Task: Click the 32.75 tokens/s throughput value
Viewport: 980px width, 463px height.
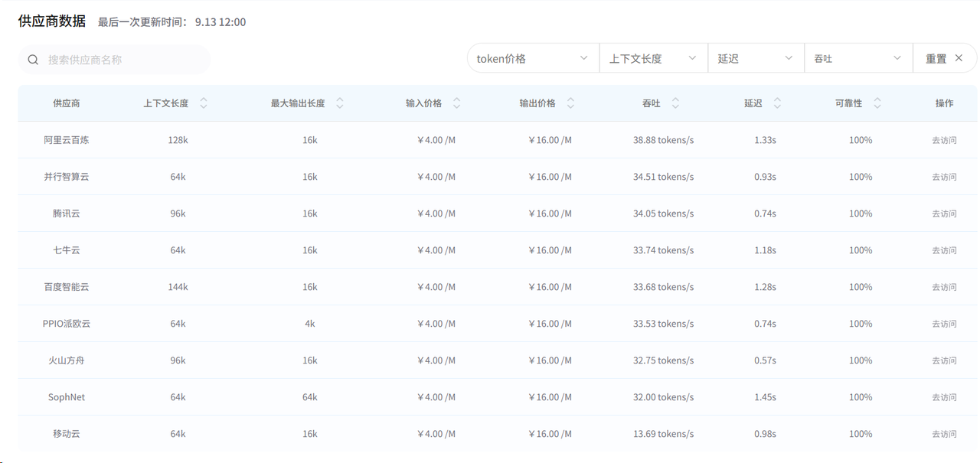Action: [664, 360]
